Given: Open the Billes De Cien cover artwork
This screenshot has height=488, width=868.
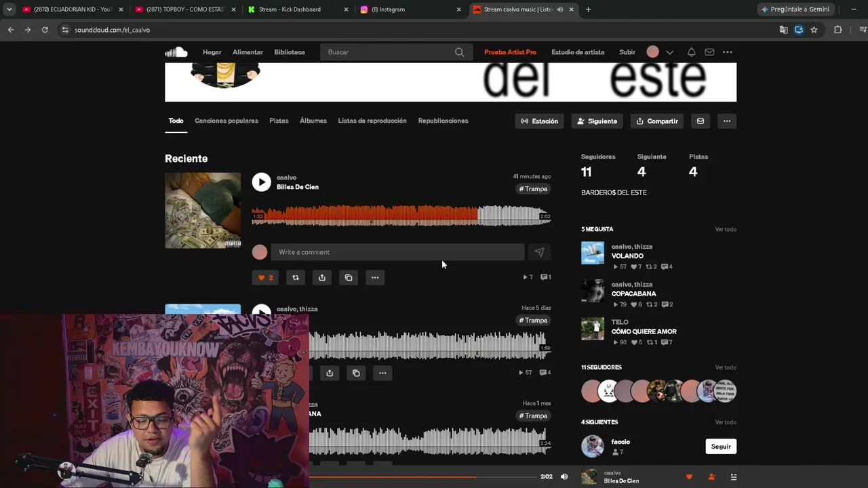Looking at the screenshot, I should coord(203,210).
